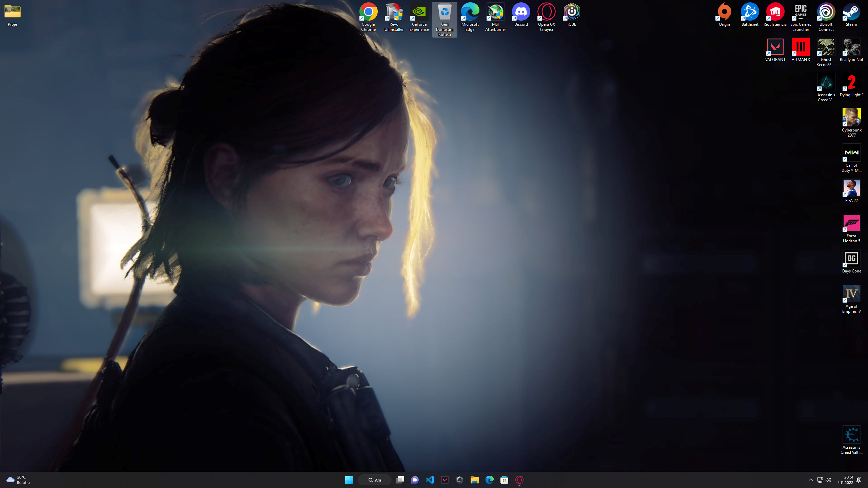Screen dimensions: 868x488
Task: Select the Dying Light 2 shortcut
Action: [851, 85]
